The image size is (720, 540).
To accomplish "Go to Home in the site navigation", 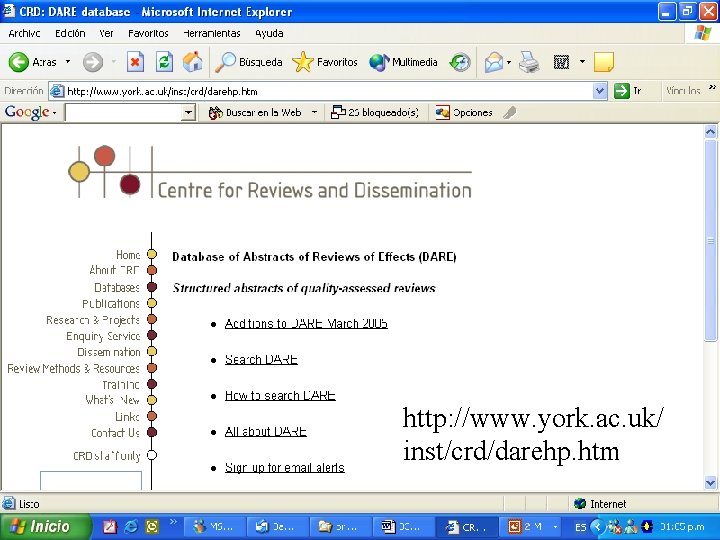I will (128, 254).
